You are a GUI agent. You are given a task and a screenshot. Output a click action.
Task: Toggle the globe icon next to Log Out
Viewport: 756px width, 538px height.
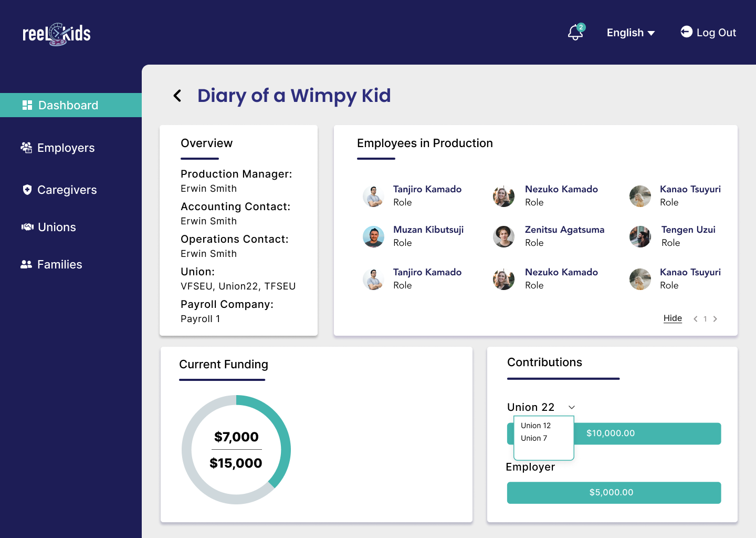point(686,32)
